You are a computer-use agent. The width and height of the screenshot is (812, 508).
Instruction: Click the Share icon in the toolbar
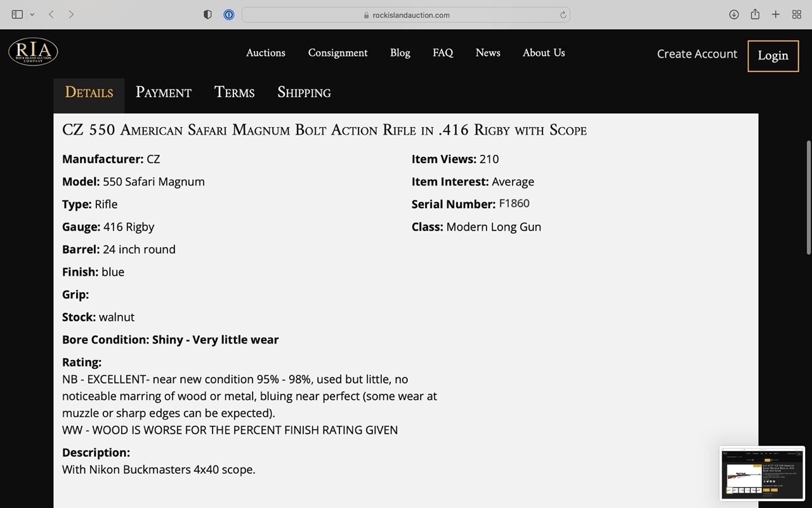(755, 15)
